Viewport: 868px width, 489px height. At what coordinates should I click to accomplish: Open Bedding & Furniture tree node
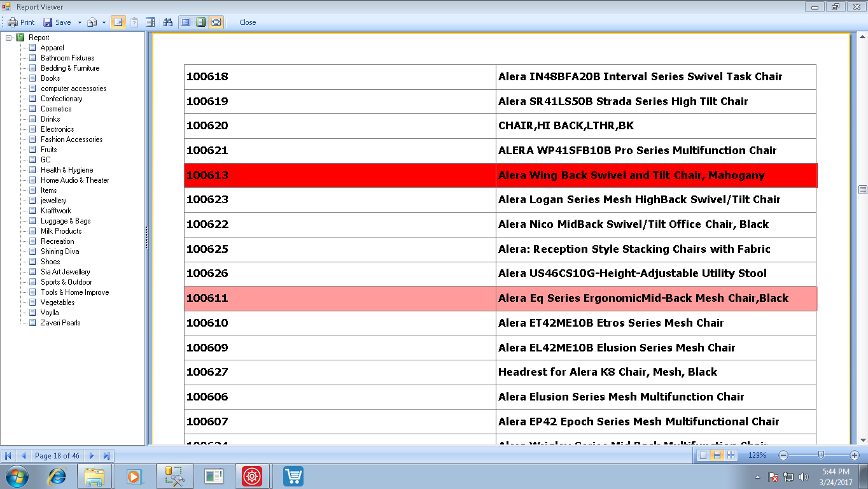tap(70, 68)
